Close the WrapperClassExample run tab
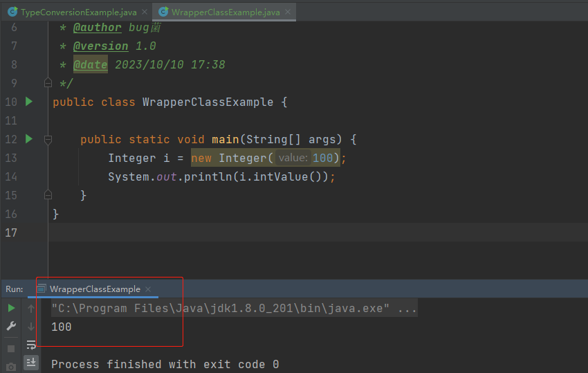The image size is (588, 373). pos(148,289)
